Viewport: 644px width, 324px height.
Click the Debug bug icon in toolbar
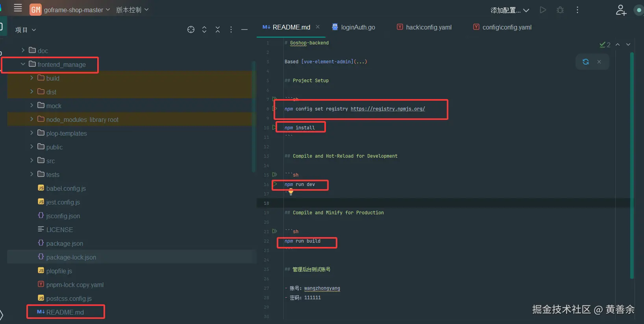(x=560, y=10)
